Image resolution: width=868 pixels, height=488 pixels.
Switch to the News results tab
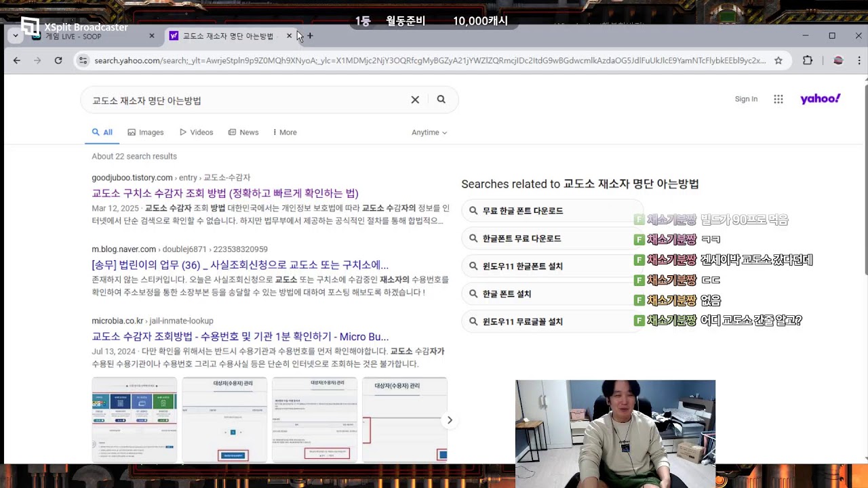(243, 132)
